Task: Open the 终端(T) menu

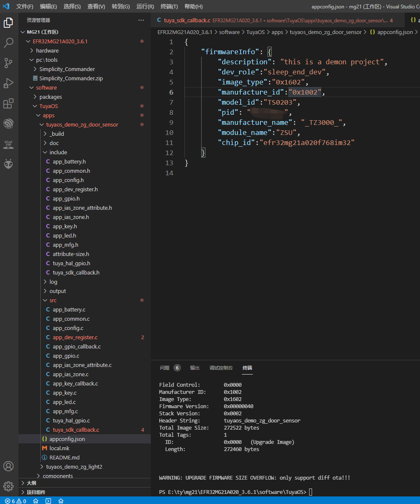Action: pyautogui.click(x=169, y=6)
